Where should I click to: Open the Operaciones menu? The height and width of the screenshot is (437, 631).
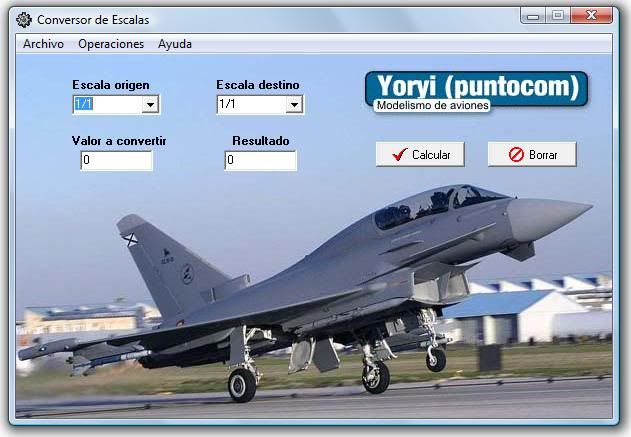111,44
